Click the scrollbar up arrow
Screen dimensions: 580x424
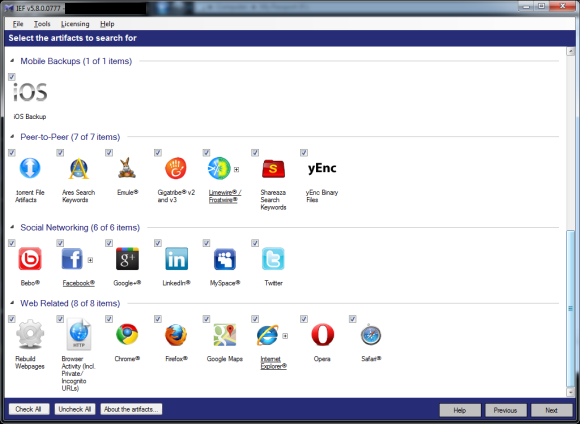[570, 52]
